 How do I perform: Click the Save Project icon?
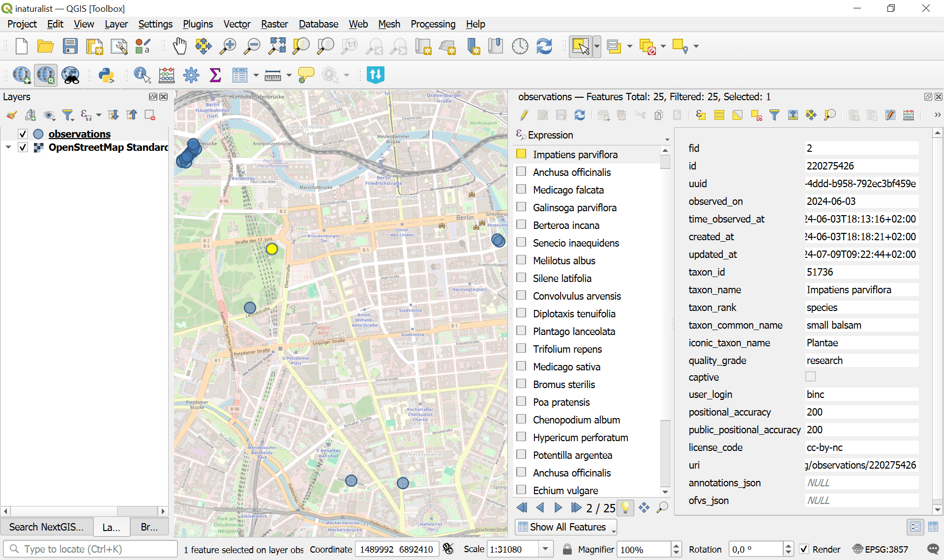[70, 46]
